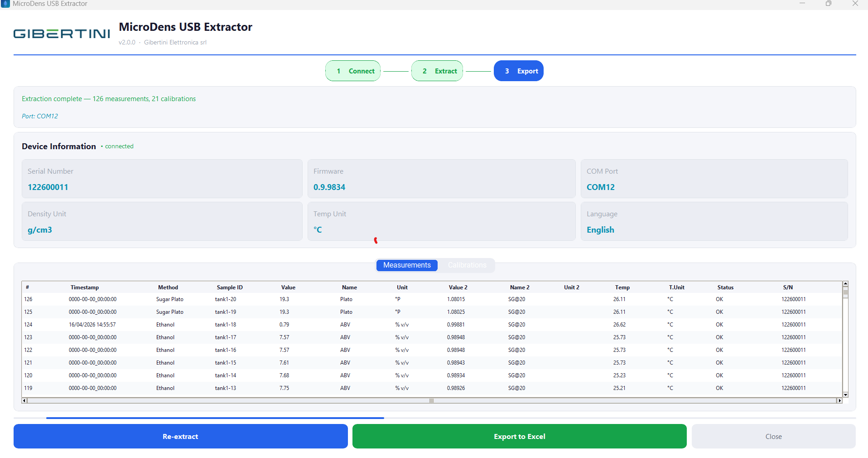Screen dimensions: 868x458
Task: Click the Unit 2 column header
Action: click(x=572, y=287)
